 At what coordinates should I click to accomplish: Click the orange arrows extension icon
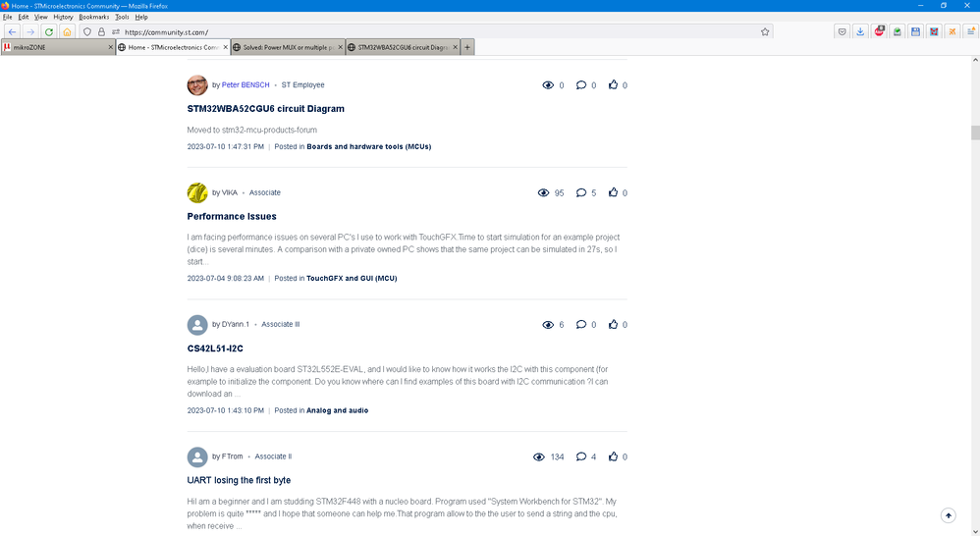click(x=952, y=31)
